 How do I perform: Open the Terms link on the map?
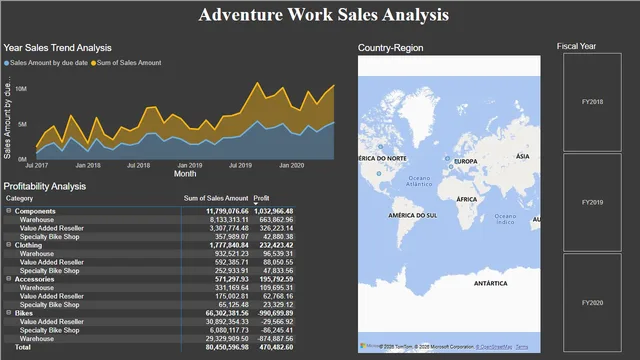(522, 347)
